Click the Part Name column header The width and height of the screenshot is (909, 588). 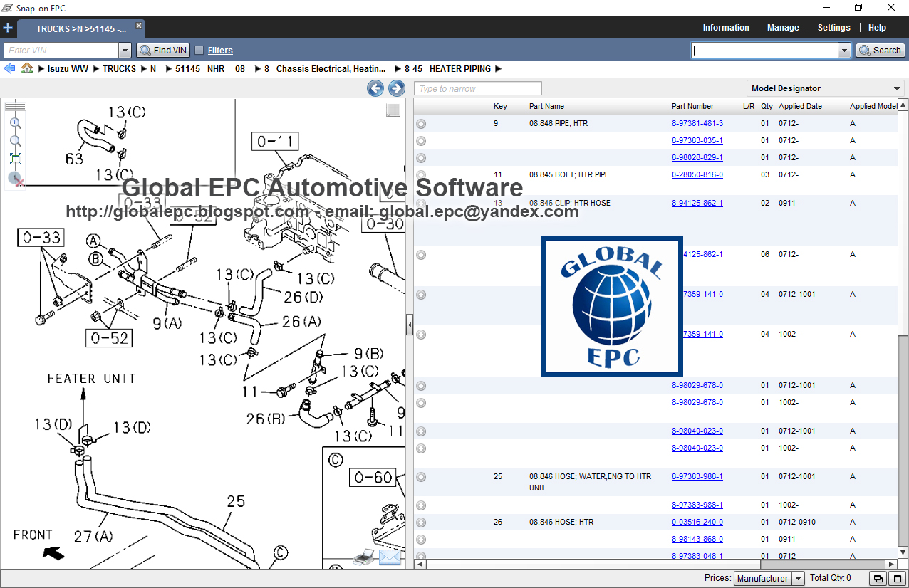point(546,106)
